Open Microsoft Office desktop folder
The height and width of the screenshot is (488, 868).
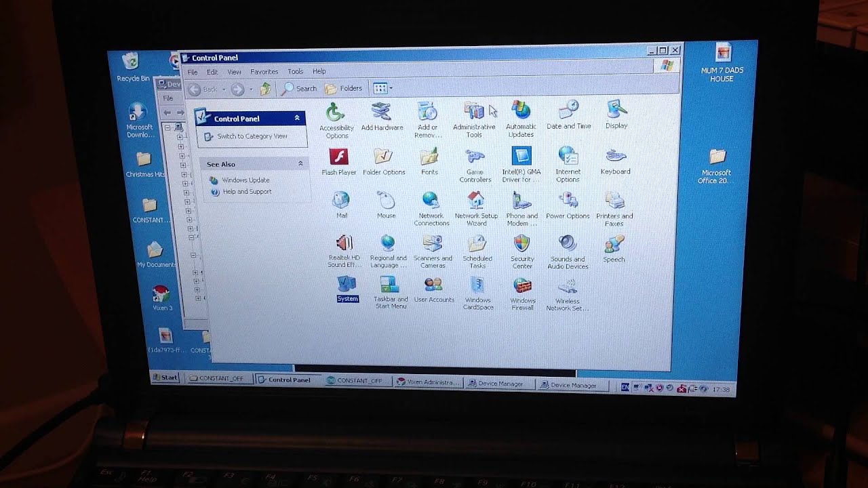click(x=716, y=167)
